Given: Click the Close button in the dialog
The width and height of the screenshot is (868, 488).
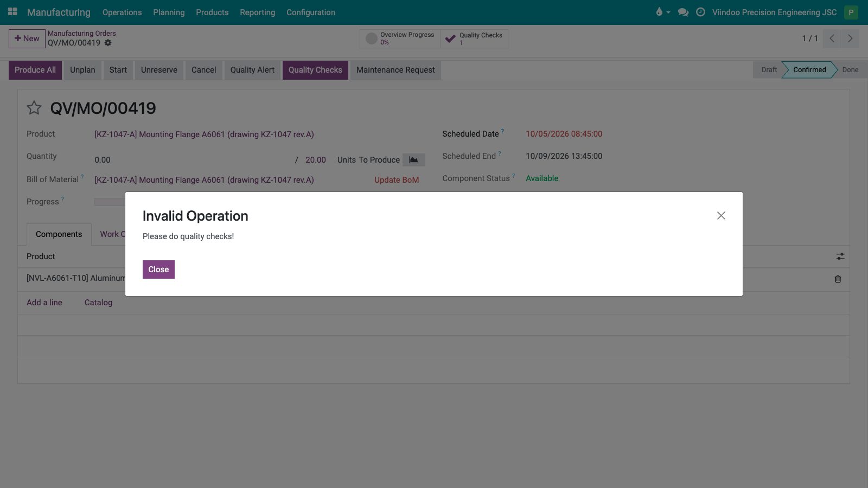Looking at the screenshot, I should pyautogui.click(x=158, y=269).
